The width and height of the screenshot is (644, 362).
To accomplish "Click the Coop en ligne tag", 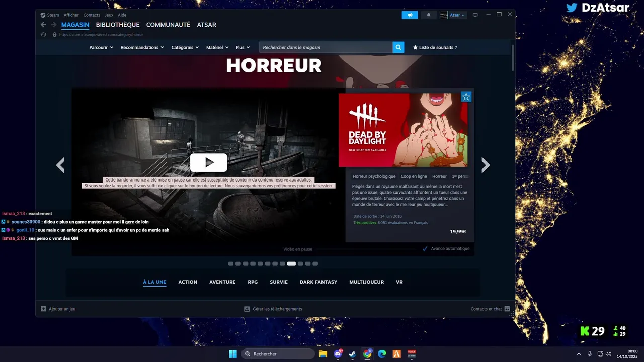I will point(414,176).
